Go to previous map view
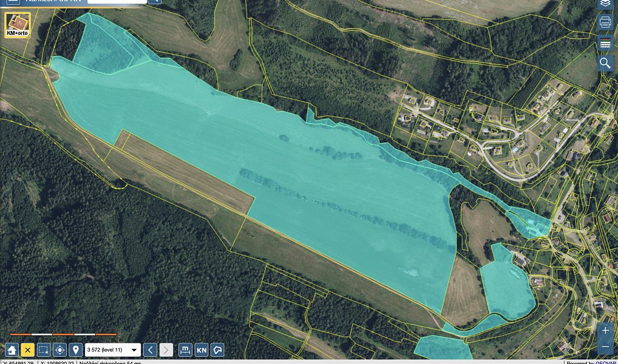 pos(150,349)
